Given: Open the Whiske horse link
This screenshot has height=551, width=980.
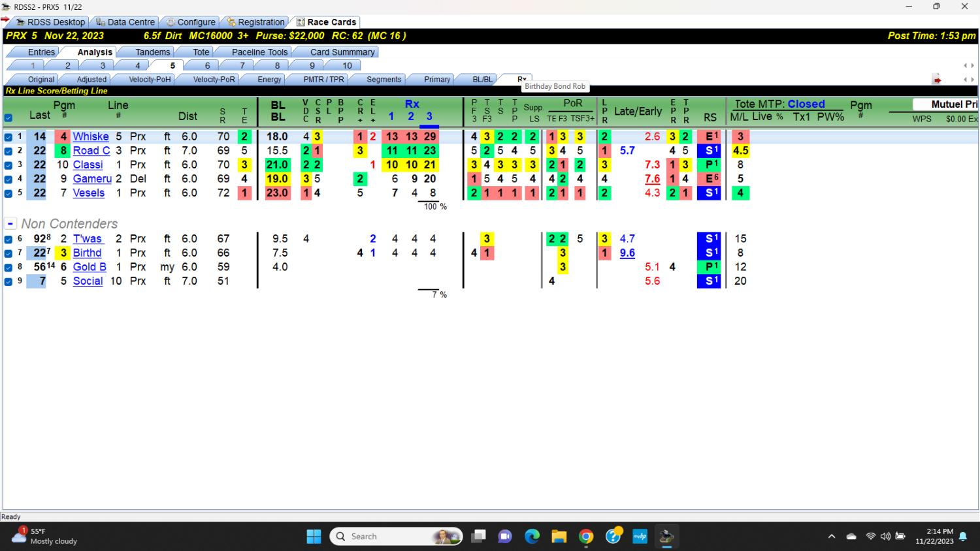Looking at the screenshot, I should (x=91, y=136).
